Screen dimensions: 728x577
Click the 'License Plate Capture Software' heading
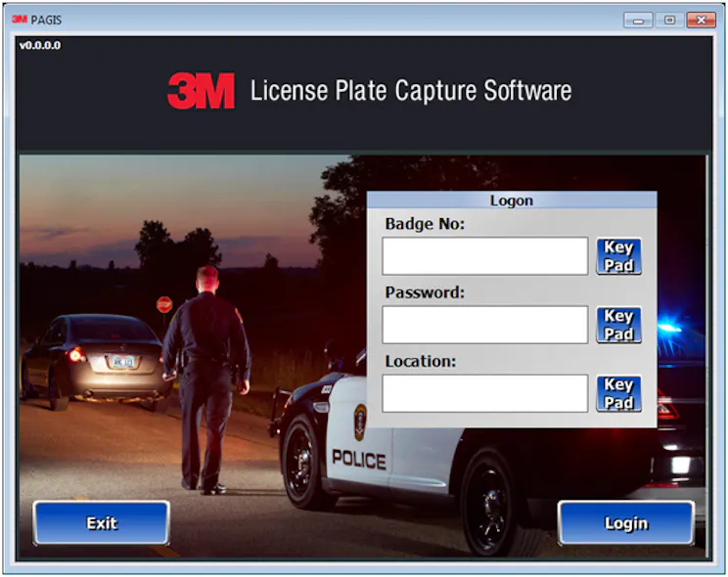pyautogui.click(x=411, y=91)
